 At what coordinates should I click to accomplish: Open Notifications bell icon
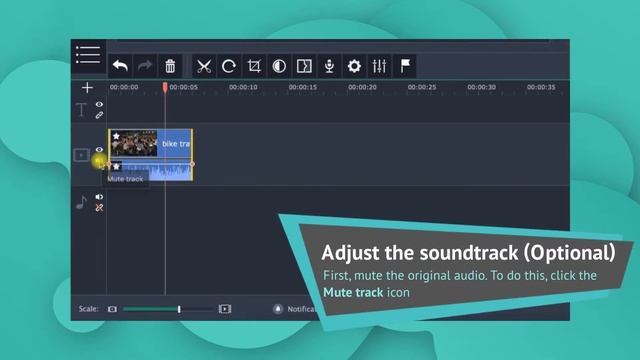(278, 309)
